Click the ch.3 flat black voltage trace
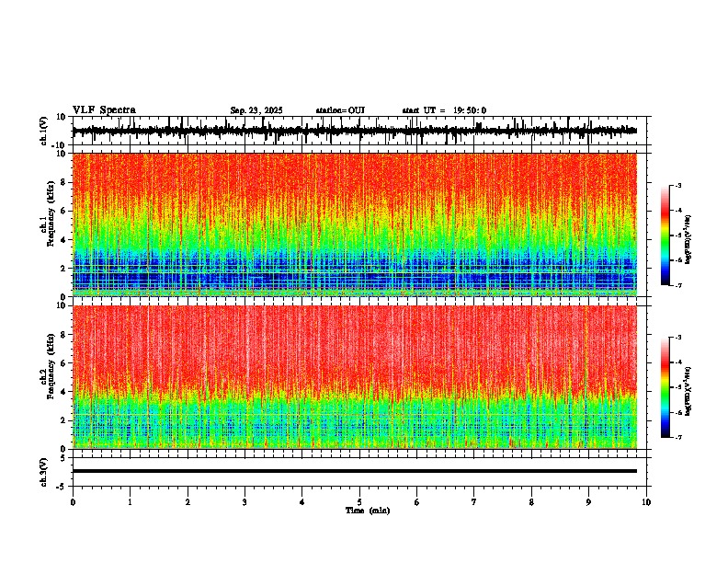Screen dimensions: 728x563 355,471
